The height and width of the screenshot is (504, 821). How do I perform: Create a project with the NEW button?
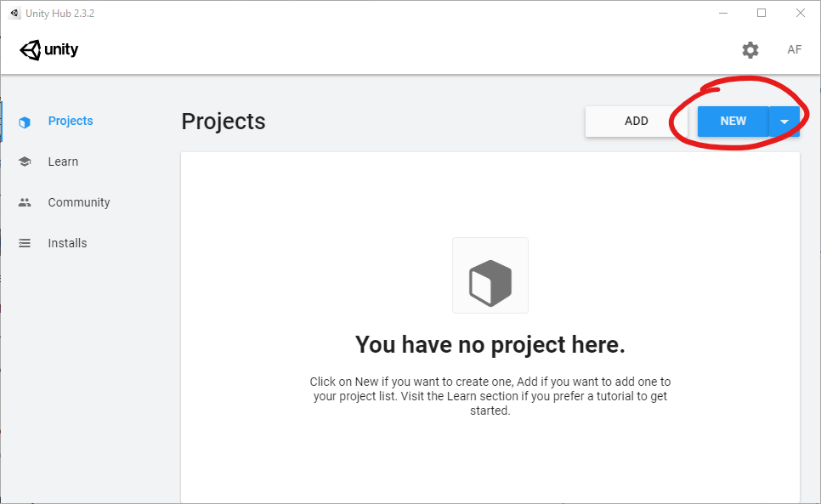click(733, 122)
